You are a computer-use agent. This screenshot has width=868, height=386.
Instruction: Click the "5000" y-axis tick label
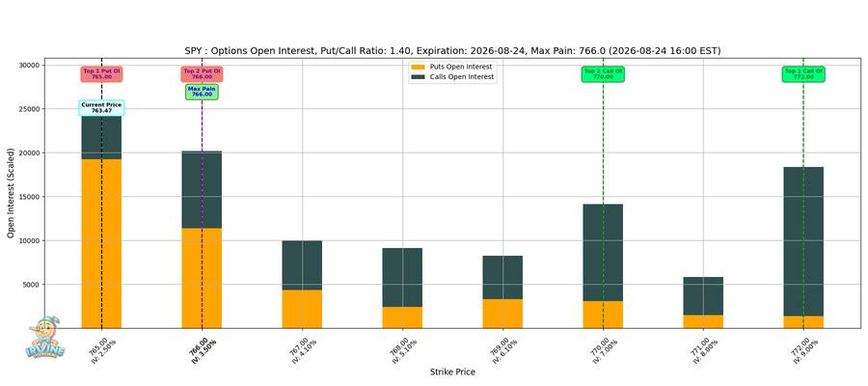point(32,285)
